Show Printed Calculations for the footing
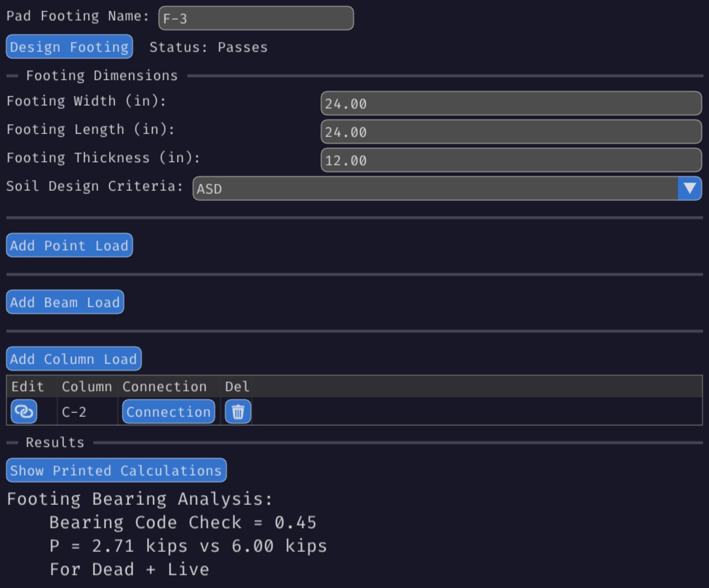 [x=116, y=470]
